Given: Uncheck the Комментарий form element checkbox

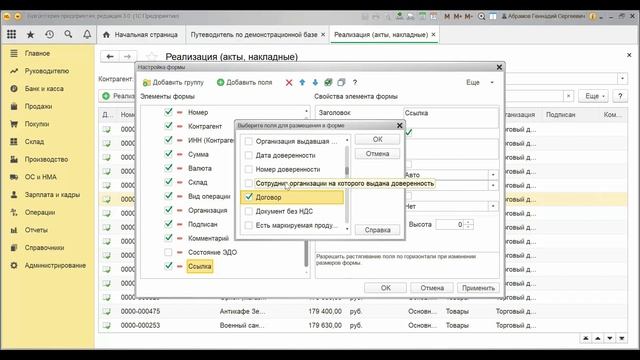Looking at the screenshot, I should coord(168,238).
